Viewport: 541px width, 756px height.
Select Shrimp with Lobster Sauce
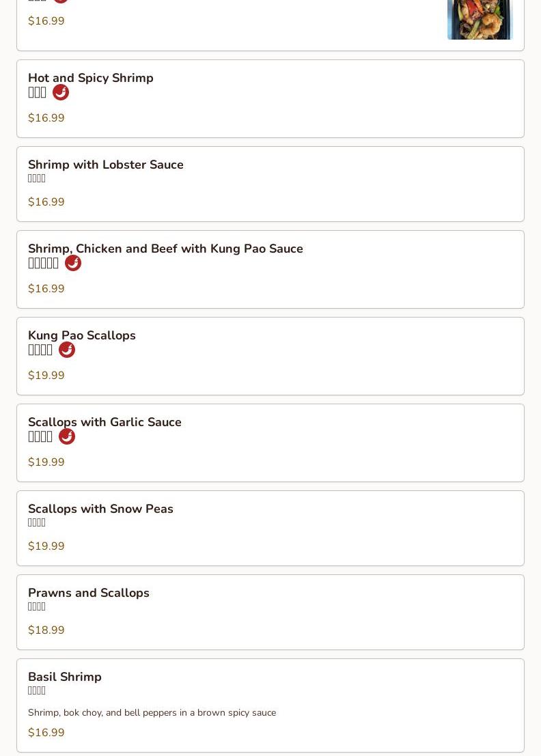point(106,165)
